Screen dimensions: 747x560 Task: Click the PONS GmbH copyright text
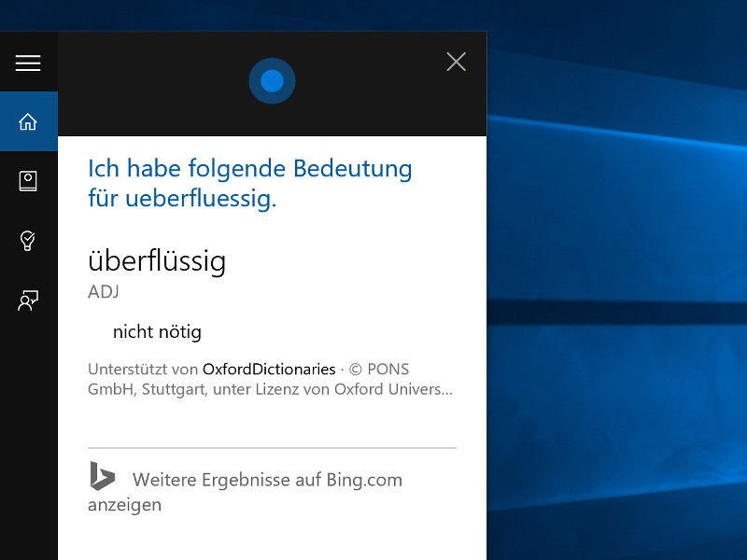tap(270, 380)
